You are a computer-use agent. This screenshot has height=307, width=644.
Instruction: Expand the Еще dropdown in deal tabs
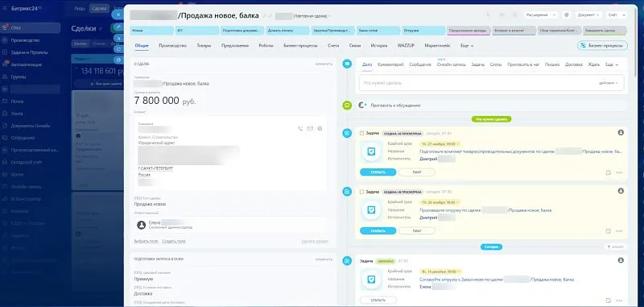pyautogui.click(x=467, y=46)
